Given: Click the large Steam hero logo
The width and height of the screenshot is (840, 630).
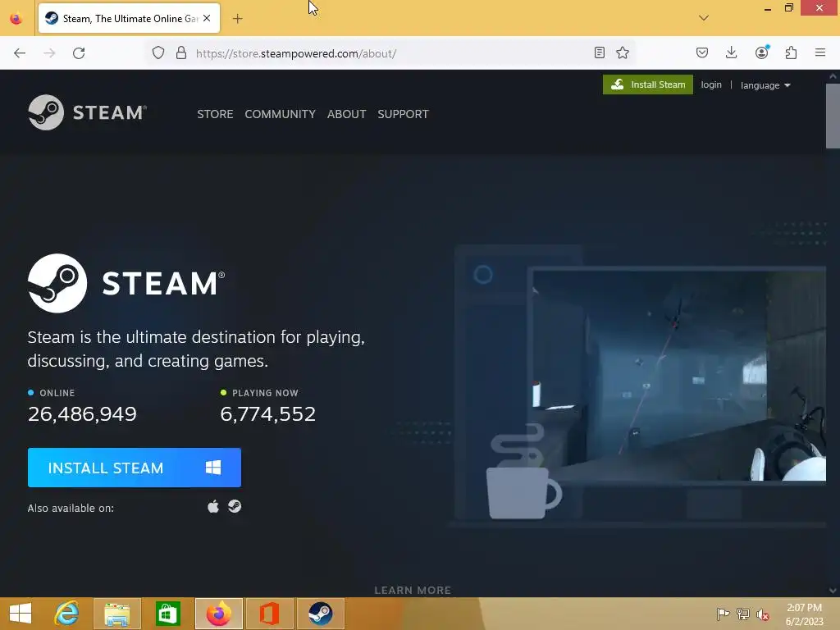Looking at the screenshot, I should (126, 283).
